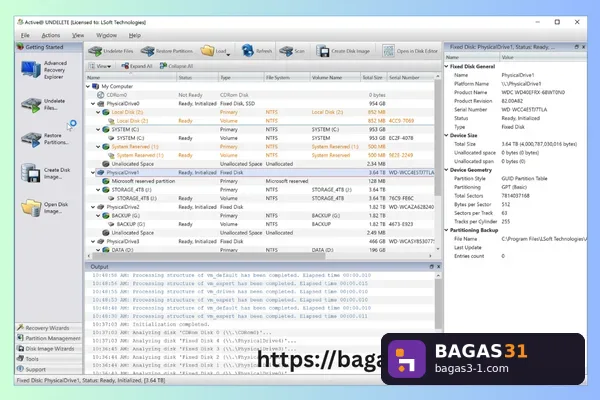
Task: Sort by the Serial Number column header
Action: [x=410, y=77]
